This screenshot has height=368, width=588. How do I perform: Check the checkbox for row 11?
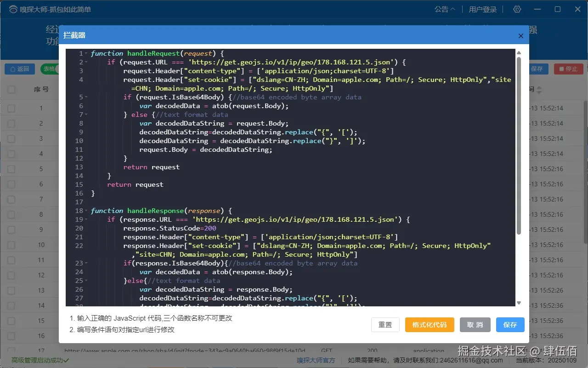coord(11,260)
